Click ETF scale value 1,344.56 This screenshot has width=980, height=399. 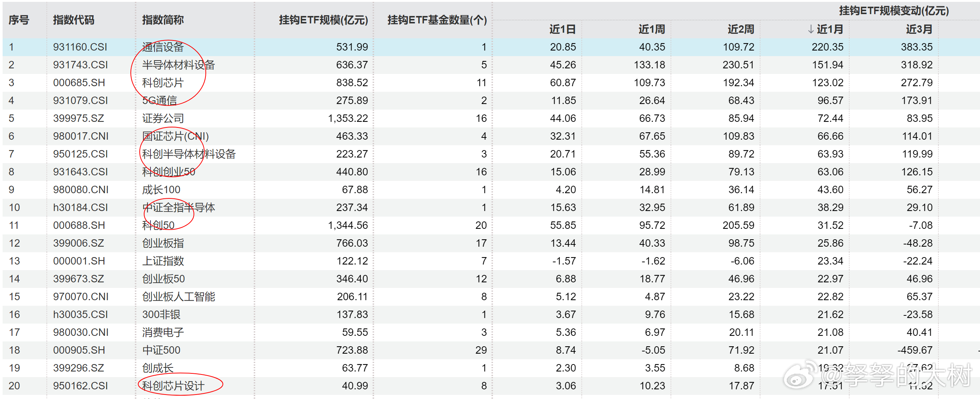348,225
